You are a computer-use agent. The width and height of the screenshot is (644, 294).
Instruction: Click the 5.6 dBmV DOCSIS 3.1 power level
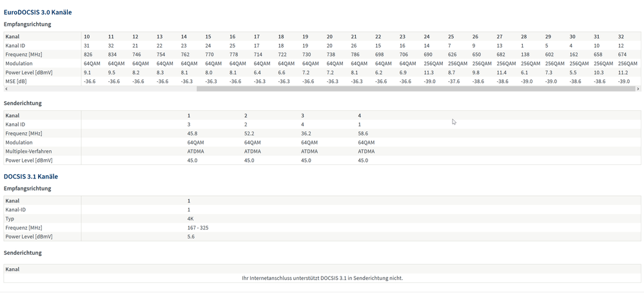(x=191, y=237)
